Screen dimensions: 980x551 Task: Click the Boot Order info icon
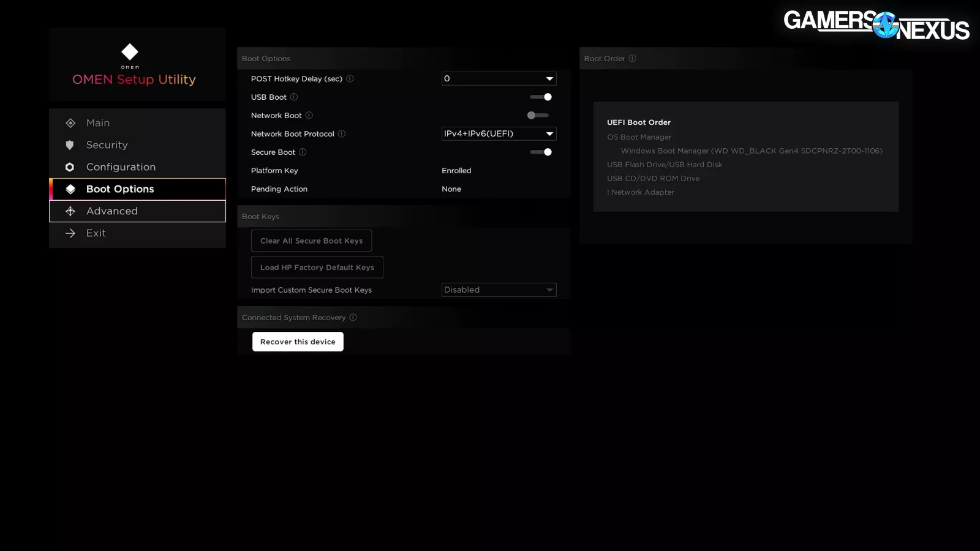pos(633,59)
